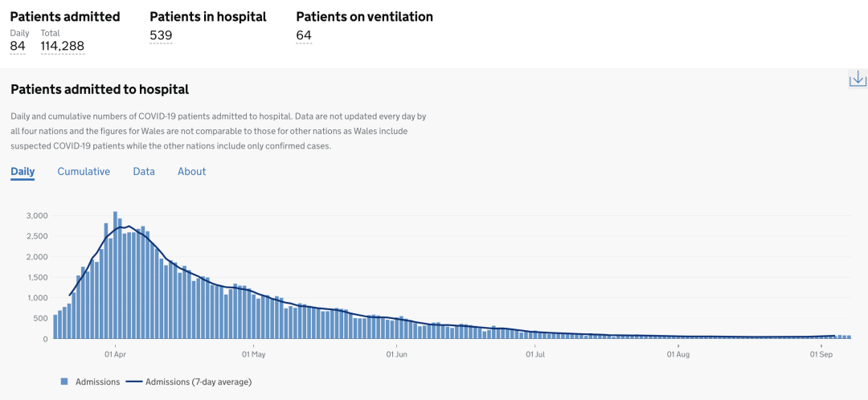Select the About tab
This screenshot has height=400, width=868.
[x=191, y=171]
